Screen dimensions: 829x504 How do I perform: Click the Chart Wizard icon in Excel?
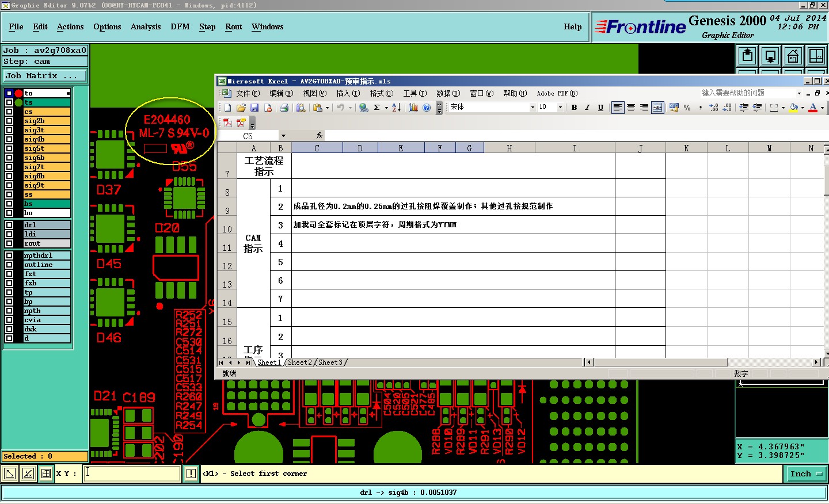pos(413,108)
